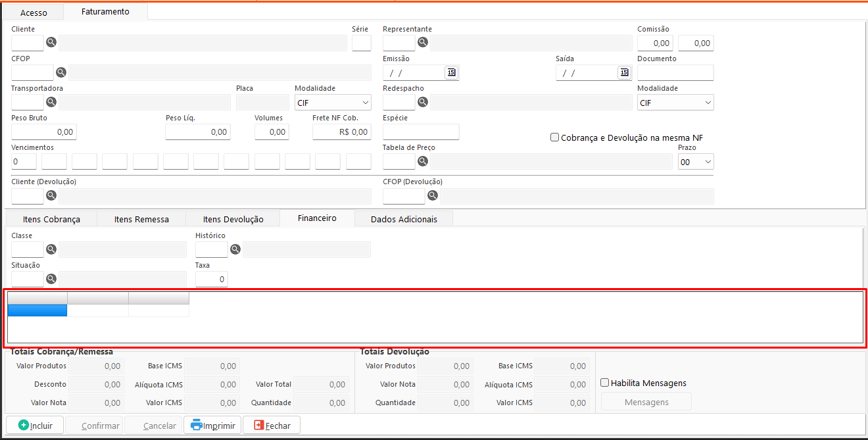
Task: Click the Incluir button
Action: [x=34, y=426]
